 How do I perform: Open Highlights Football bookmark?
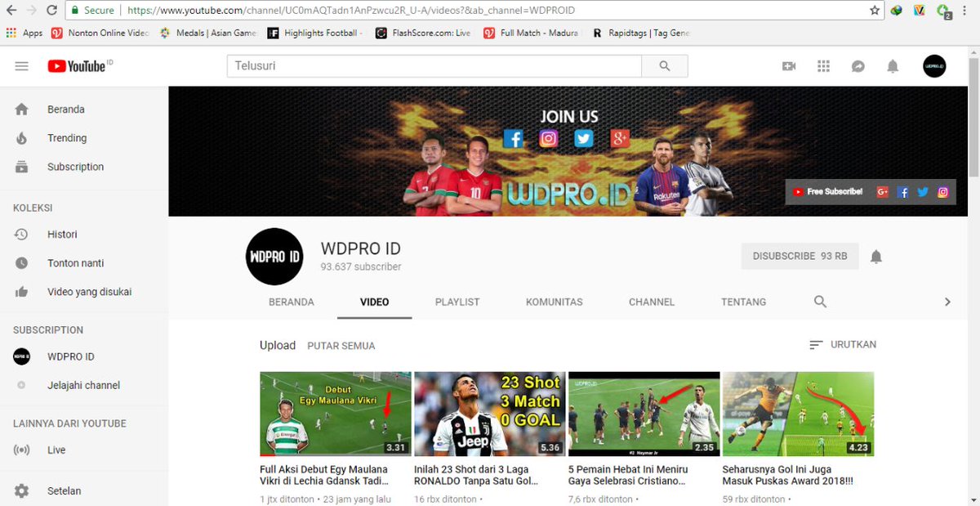(315, 34)
